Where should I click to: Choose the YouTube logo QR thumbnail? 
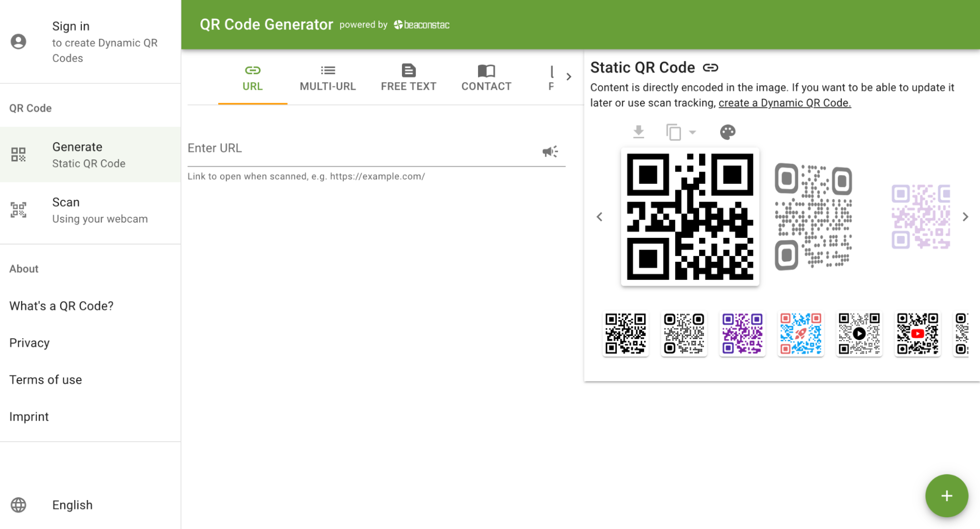coord(917,334)
